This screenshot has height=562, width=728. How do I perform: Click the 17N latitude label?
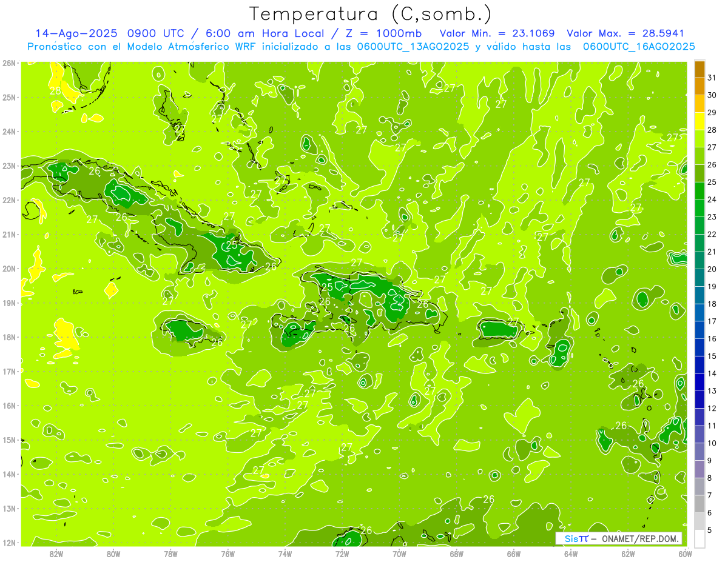point(8,372)
